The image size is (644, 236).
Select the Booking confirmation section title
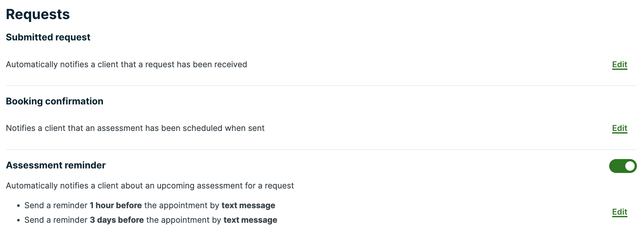[54, 101]
